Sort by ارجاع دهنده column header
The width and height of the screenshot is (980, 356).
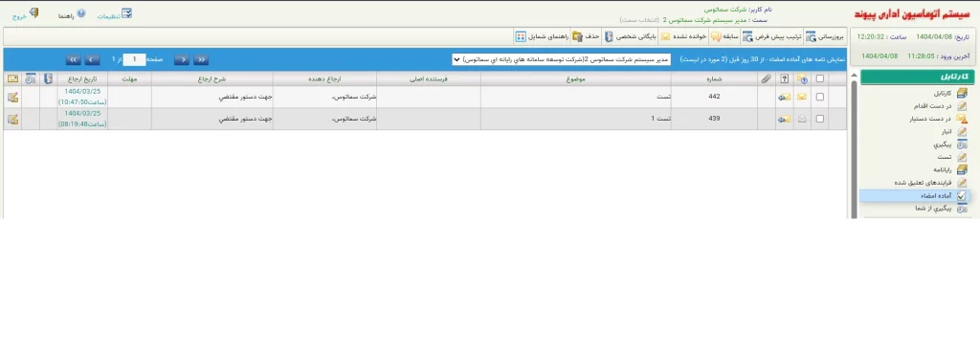pyautogui.click(x=325, y=78)
